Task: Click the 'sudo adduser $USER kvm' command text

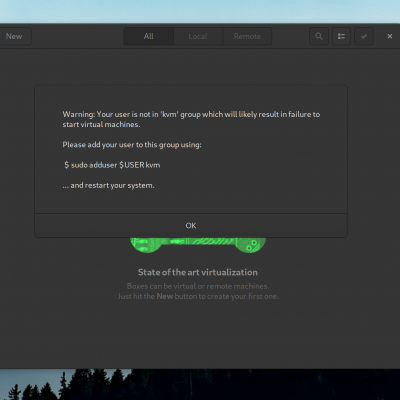Action: 112,165
